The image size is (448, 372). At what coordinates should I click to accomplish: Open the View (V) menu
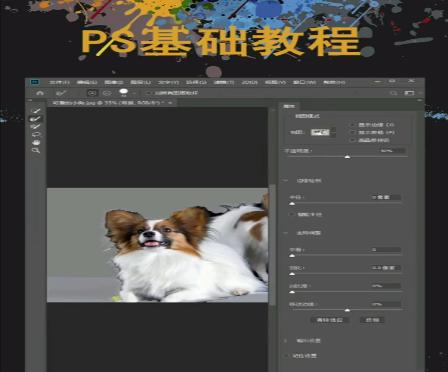click(275, 82)
